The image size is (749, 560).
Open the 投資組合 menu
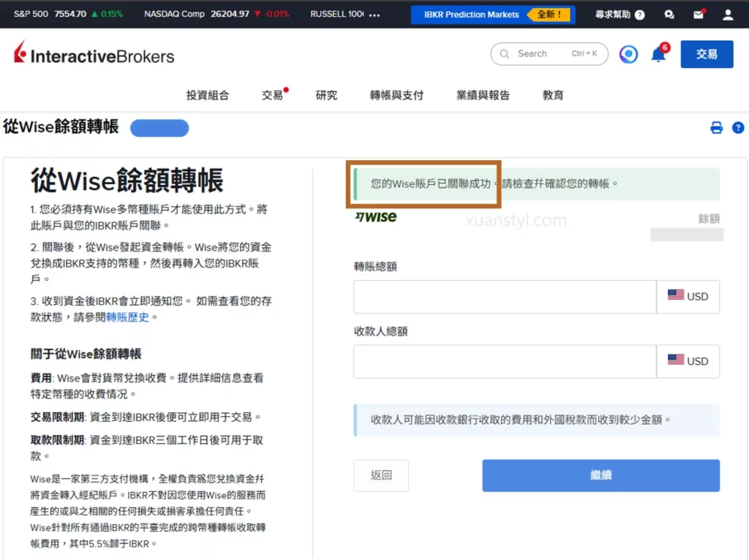pos(207,95)
